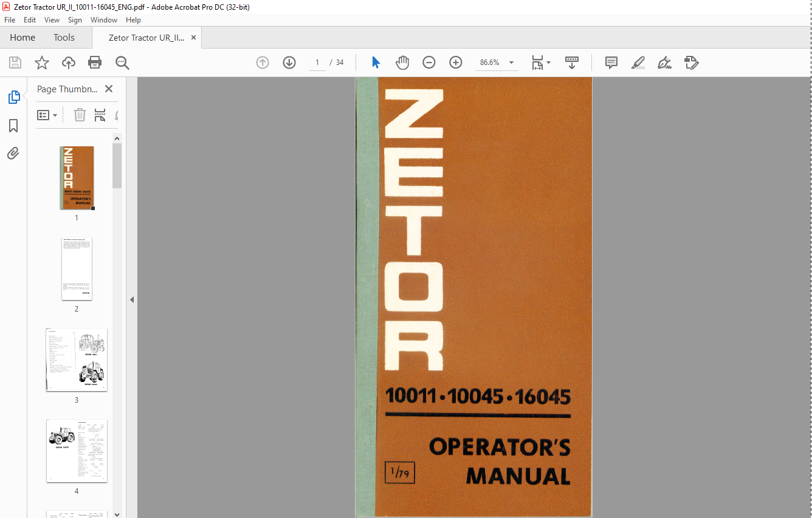
Task: Close the Page Thumbnails panel
Action: pyautogui.click(x=109, y=89)
